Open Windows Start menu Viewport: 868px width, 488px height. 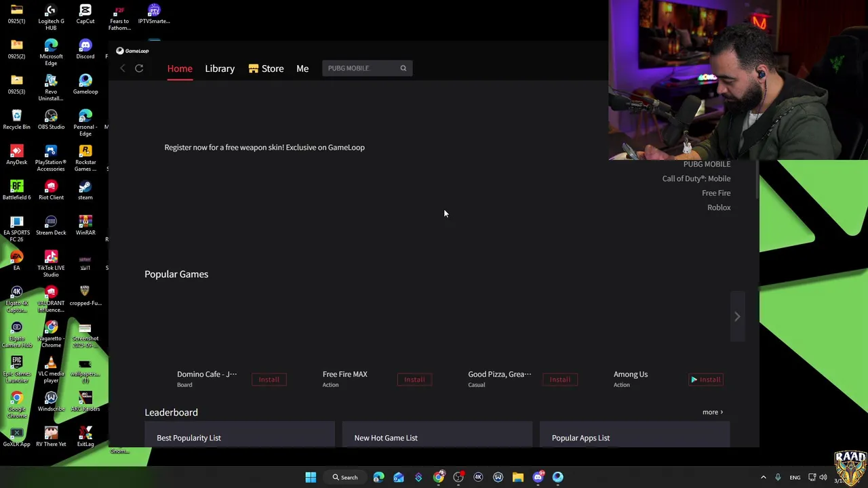(311, 477)
